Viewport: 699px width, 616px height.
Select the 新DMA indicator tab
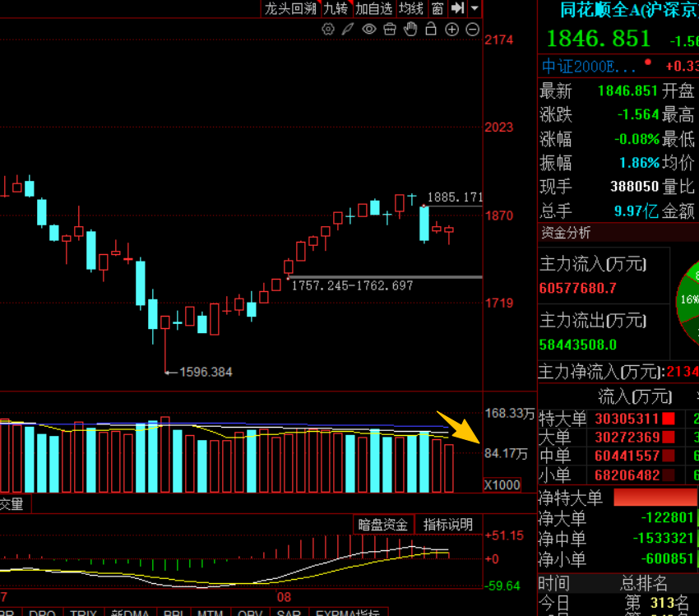point(130,613)
